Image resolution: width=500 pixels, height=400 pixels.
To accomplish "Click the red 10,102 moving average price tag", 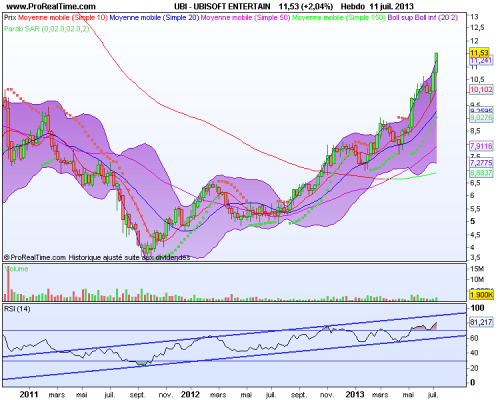I will (481, 89).
